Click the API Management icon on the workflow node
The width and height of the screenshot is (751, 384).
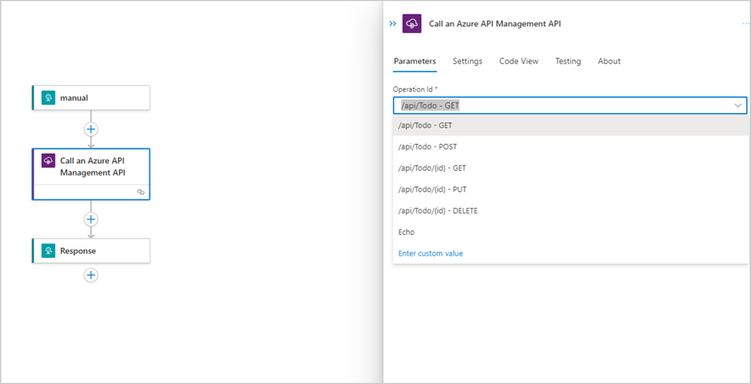click(x=48, y=161)
